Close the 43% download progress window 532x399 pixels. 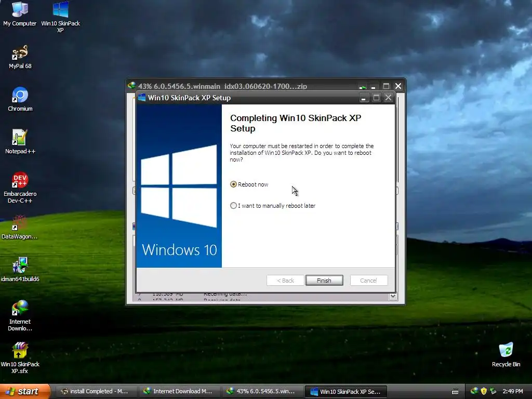coord(398,86)
